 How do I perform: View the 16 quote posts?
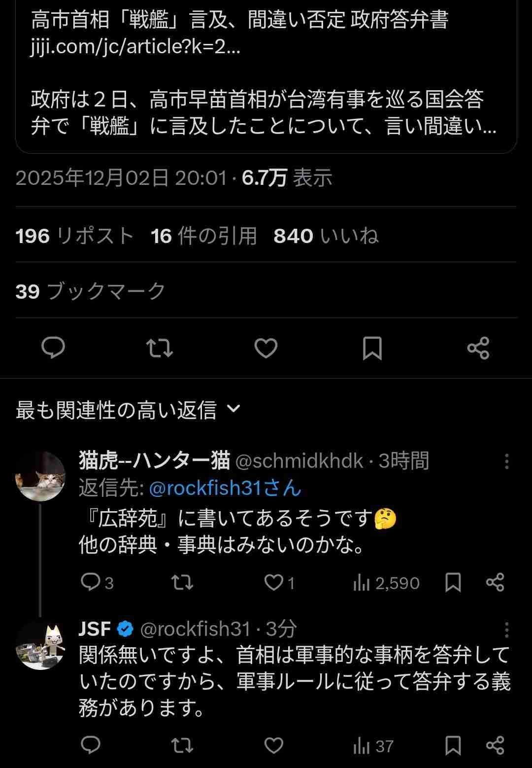204,236
